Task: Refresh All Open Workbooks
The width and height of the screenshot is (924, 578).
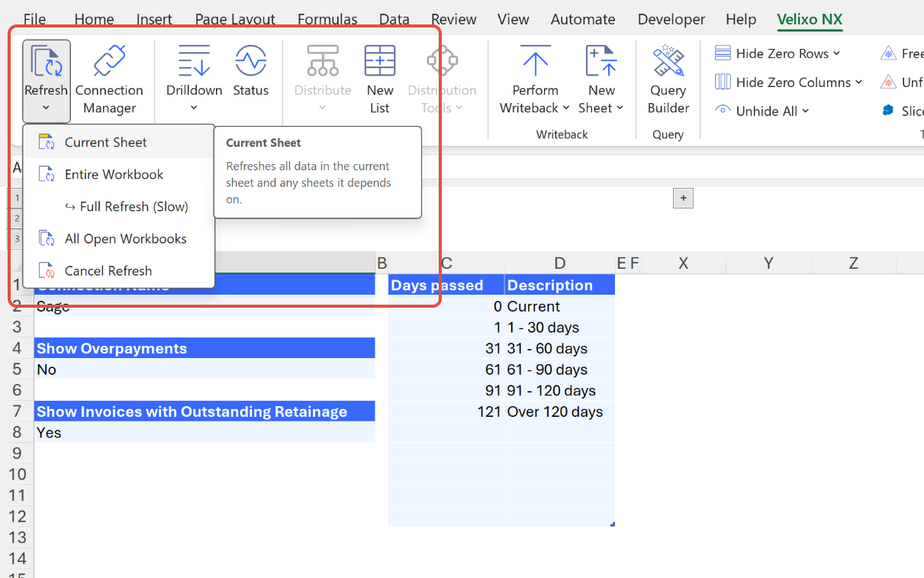Action: tap(118, 238)
